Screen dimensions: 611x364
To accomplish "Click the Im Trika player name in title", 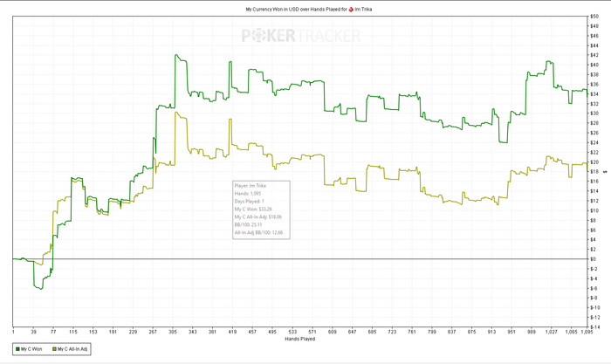I will (363, 9).
